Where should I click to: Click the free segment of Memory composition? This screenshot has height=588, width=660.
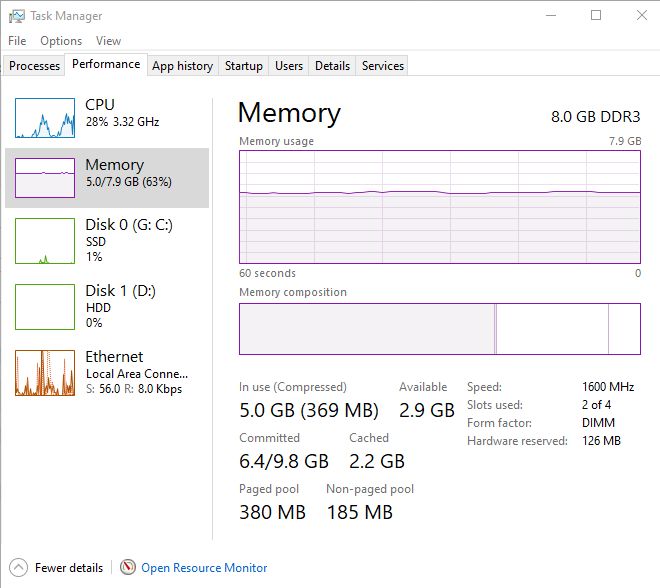click(624, 329)
